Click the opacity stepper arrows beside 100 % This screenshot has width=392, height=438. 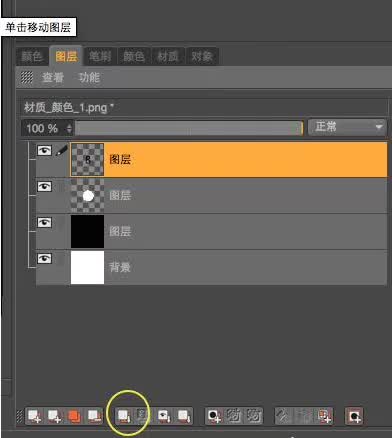pos(69,128)
